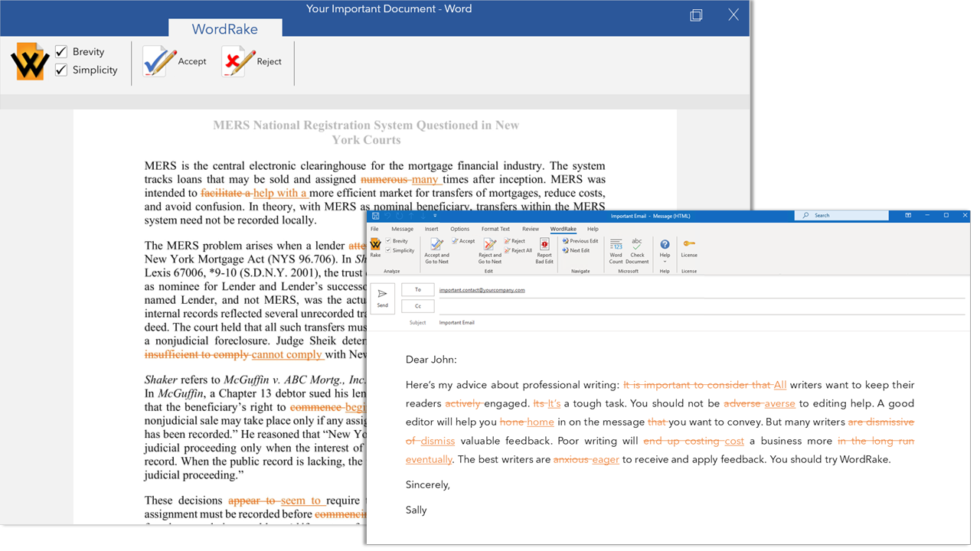The width and height of the screenshot is (980, 551).
Task: Click the small Reject button in the Outlook ribbon
Action: pyautogui.click(x=514, y=241)
